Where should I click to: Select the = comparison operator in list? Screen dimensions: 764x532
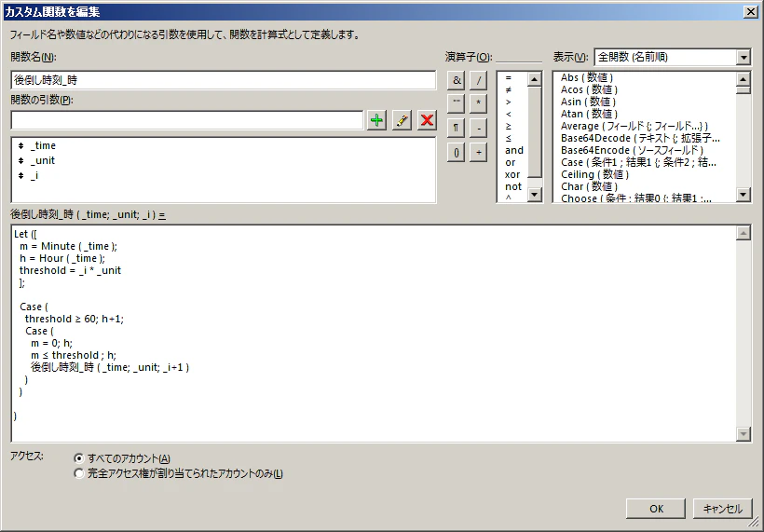pos(508,78)
